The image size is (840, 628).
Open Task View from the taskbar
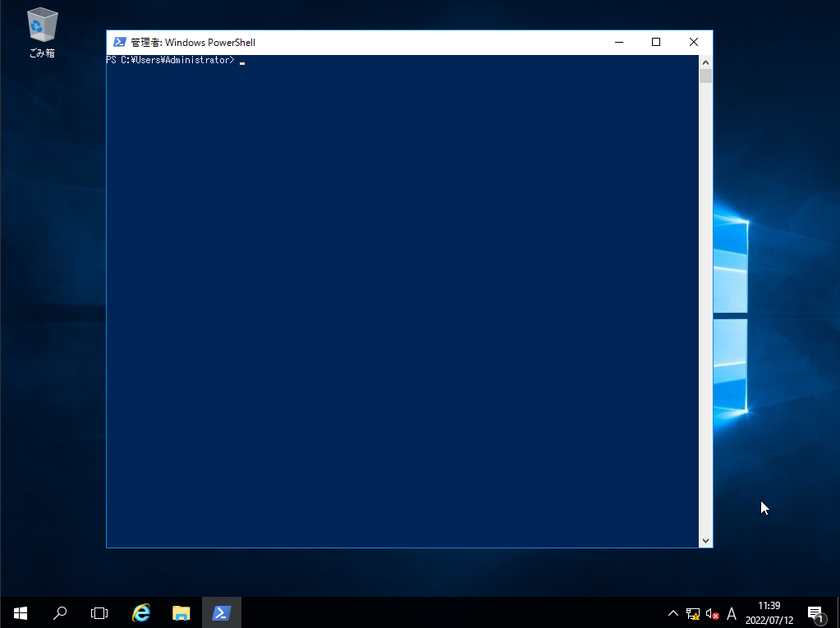[99, 612]
